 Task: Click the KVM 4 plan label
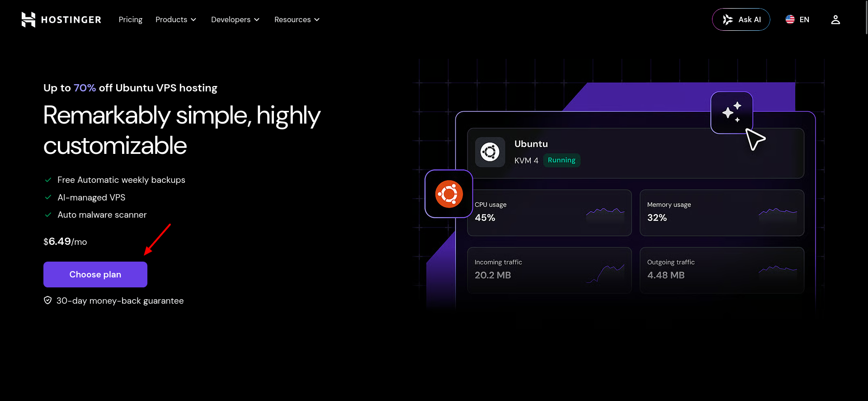[526, 161]
